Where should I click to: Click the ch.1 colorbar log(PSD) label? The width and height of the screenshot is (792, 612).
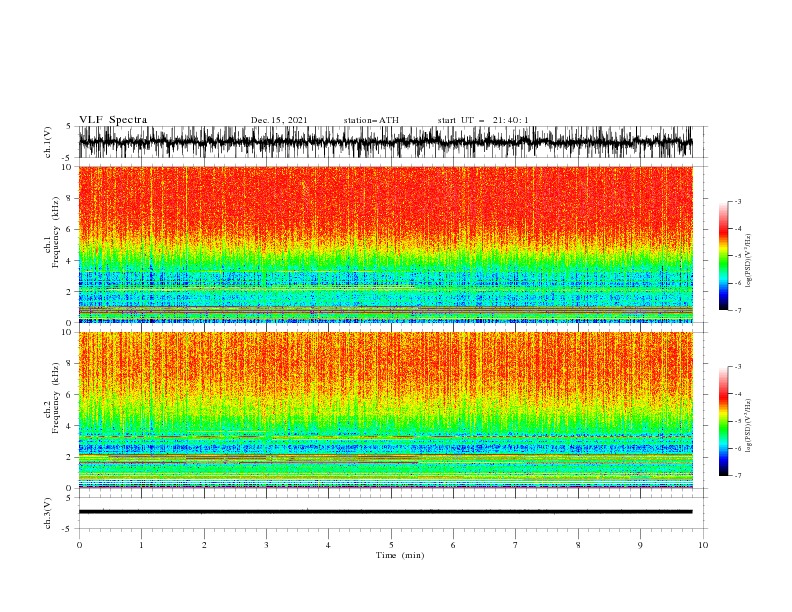[x=748, y=261]
